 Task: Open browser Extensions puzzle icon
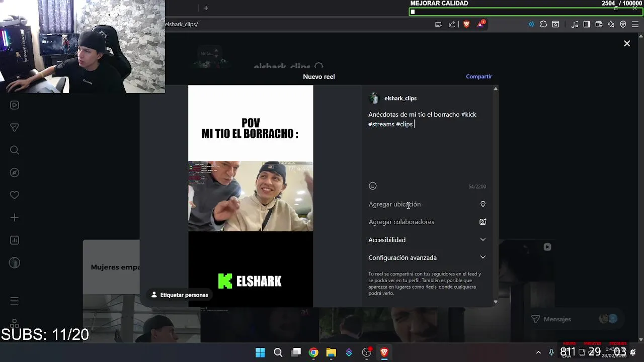pos(543,24)
